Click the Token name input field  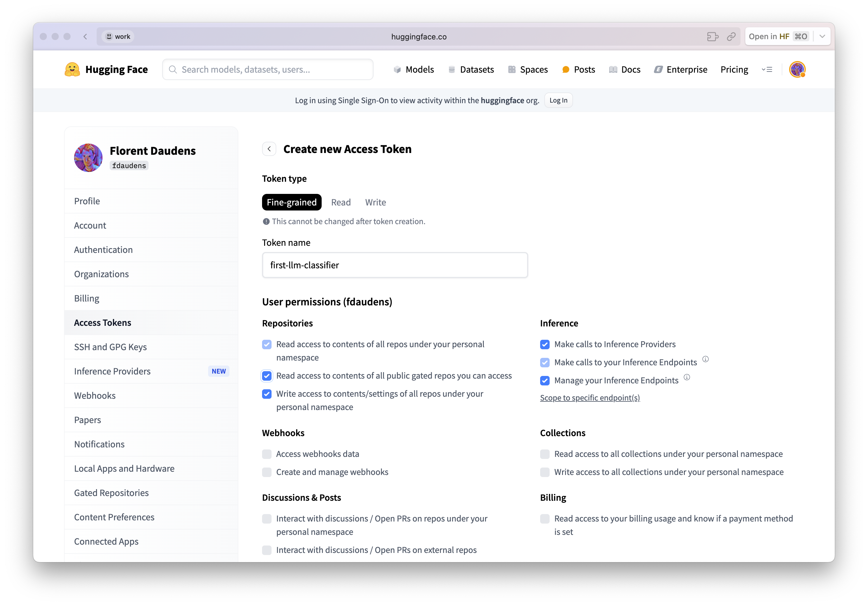(x=395, y=265)
